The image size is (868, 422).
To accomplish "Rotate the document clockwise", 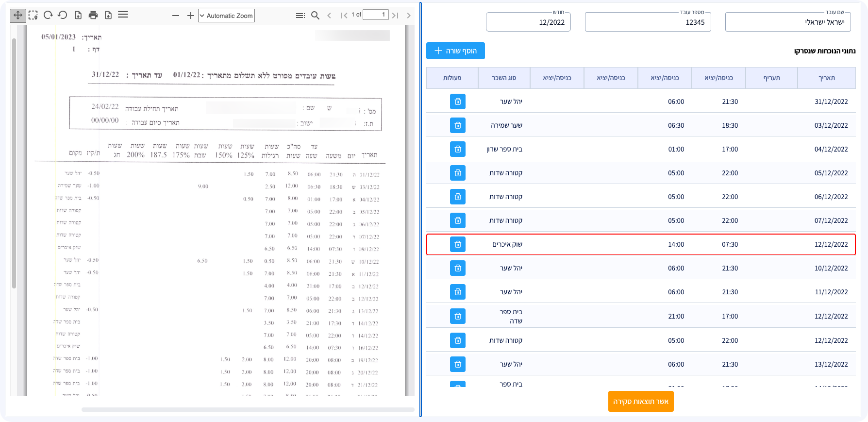I will (48, 15).
